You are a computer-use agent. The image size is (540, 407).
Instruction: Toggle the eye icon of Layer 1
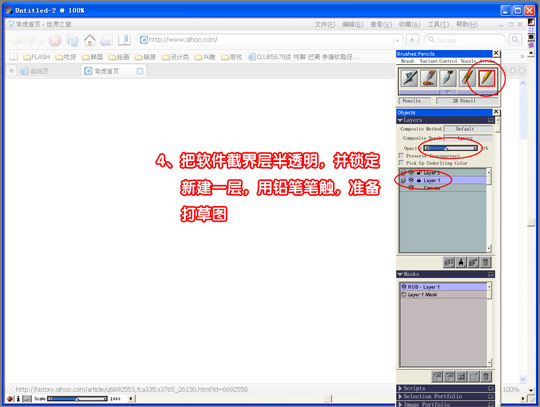[411, 180]
